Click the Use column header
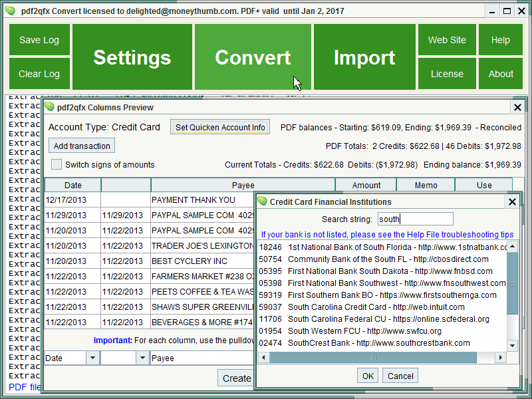Viewport: 532px width, 399px height. (484, 186)
